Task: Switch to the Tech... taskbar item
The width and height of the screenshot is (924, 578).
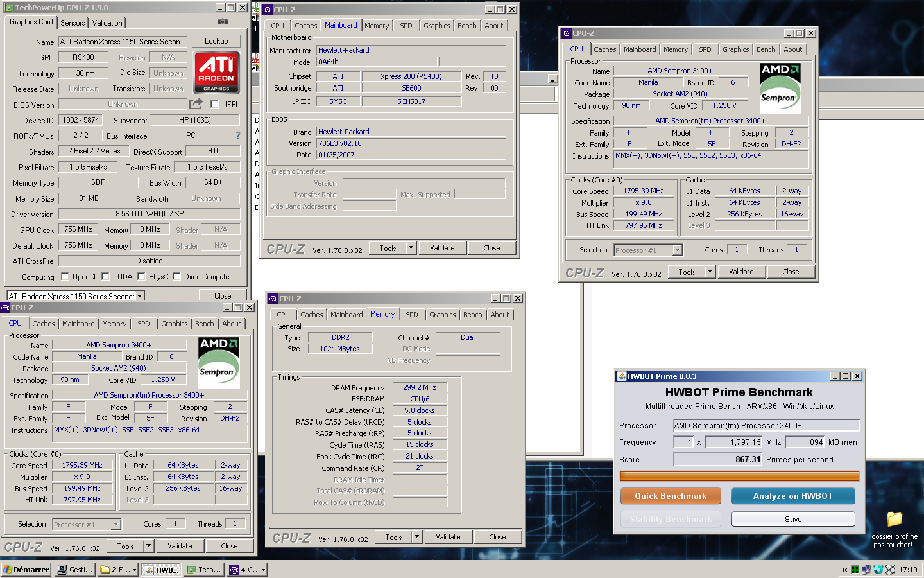Action: (204, 570)
